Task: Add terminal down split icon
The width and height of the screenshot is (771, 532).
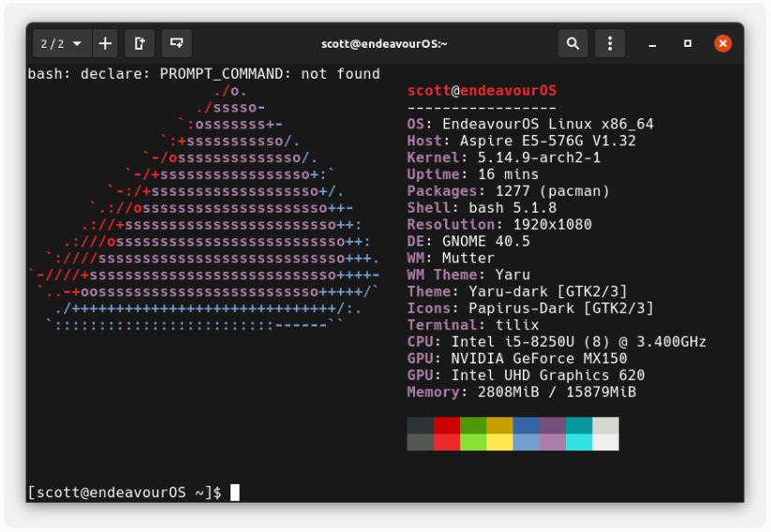Action: point(177,44)
